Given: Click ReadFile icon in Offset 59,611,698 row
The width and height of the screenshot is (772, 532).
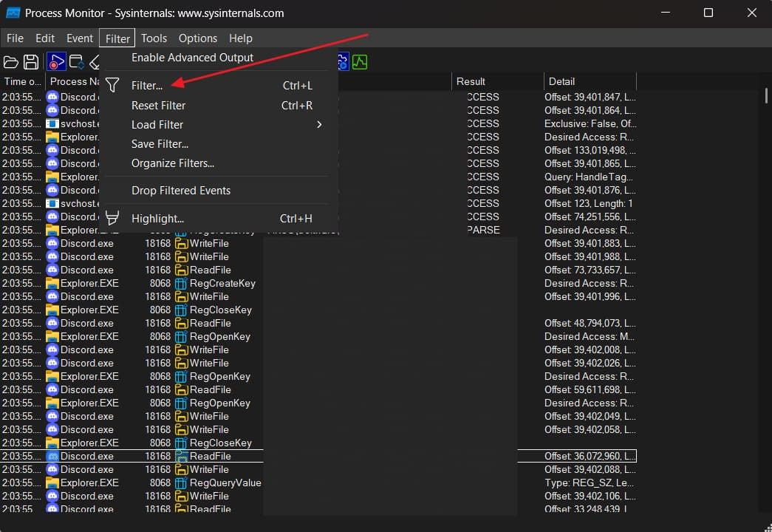Looking at the screenshot, I should (x=181, y=389).
